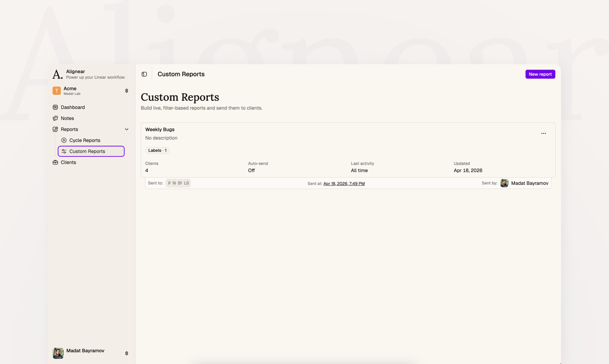This screenshot has width=609, height=364.
Task: Click the Acme workspace name
Action: point(70,88)
